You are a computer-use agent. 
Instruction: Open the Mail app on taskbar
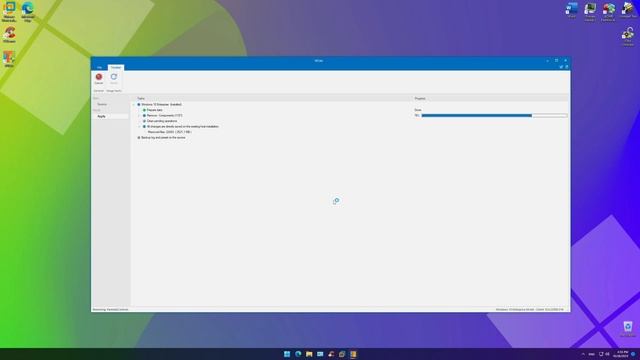point(320,354)
